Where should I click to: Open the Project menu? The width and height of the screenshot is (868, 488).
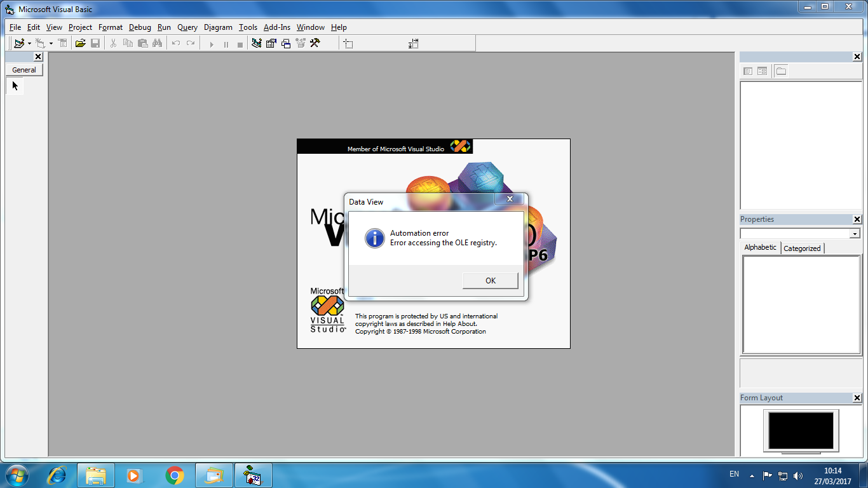(81, 27)
